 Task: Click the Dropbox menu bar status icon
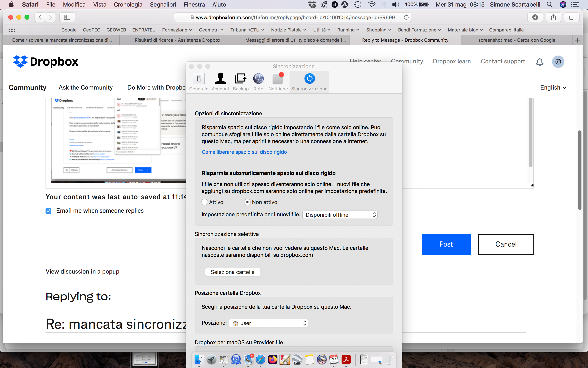(x=312, y=4)
